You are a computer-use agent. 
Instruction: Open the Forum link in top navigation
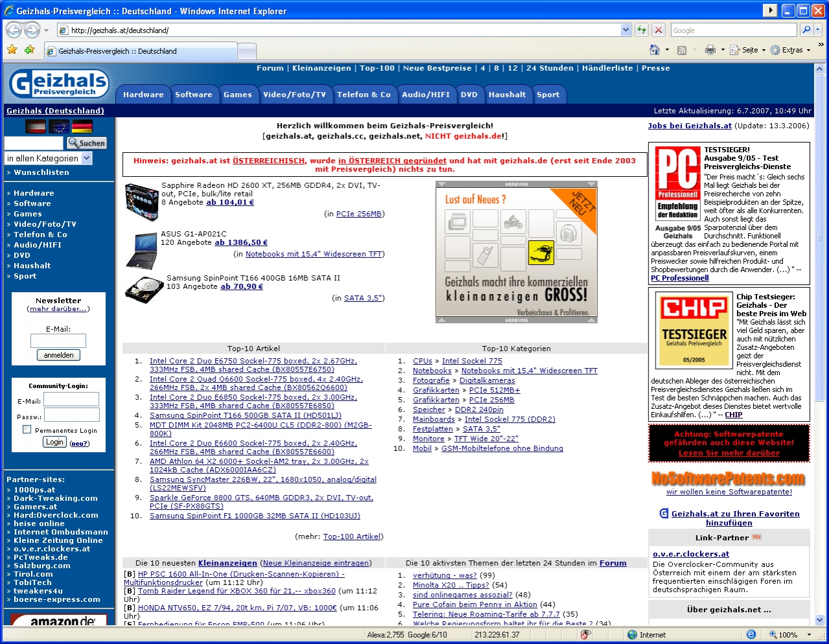coord(270,68)
